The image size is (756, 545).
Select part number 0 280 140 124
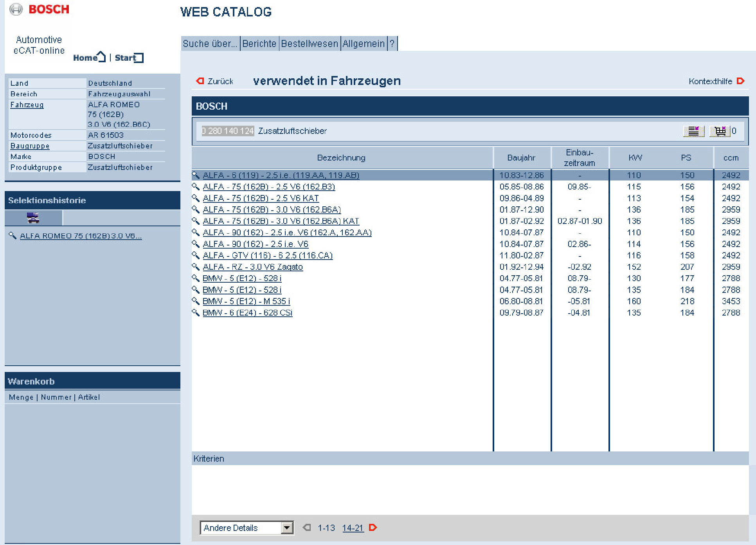(x=228, y=131)
